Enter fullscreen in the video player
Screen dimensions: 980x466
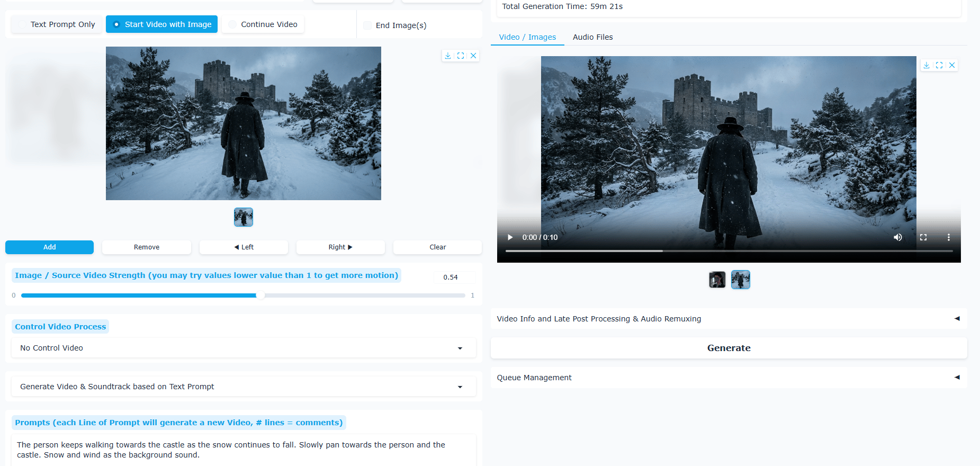coord(923,237)
